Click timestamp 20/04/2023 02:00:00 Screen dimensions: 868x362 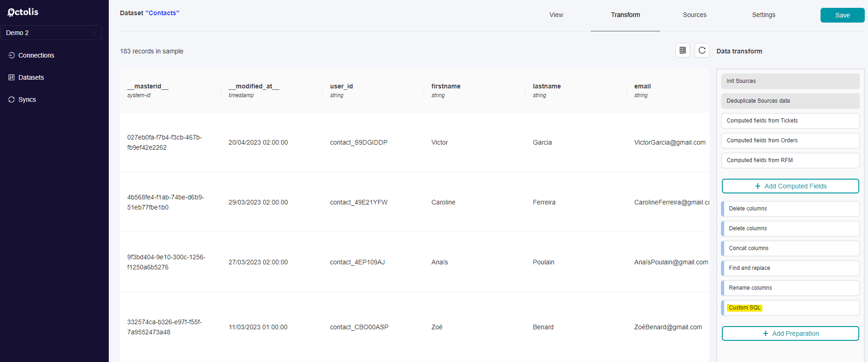tap(258, 142)
